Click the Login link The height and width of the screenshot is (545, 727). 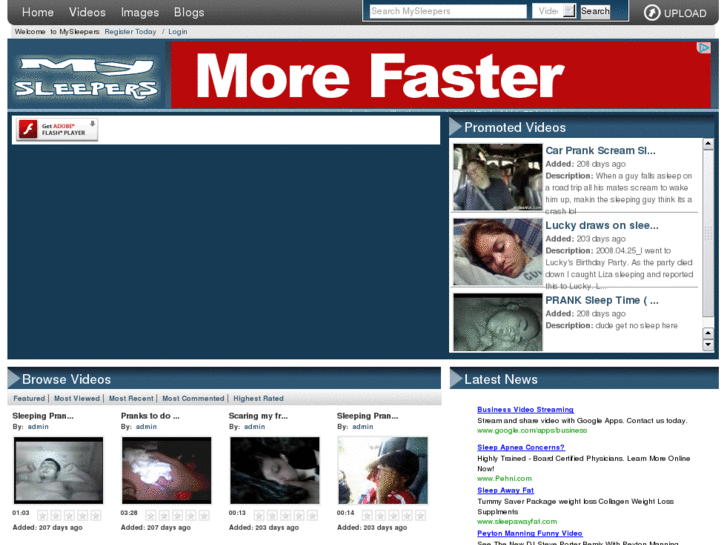178,32
